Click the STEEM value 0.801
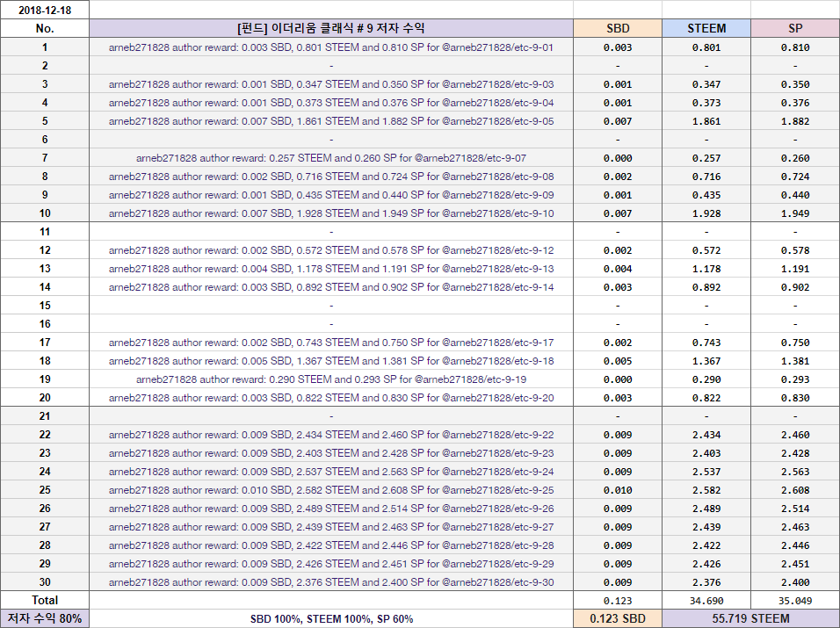Image resolution: width=840 pixels, height=628 pixels. tap(706, 47)
